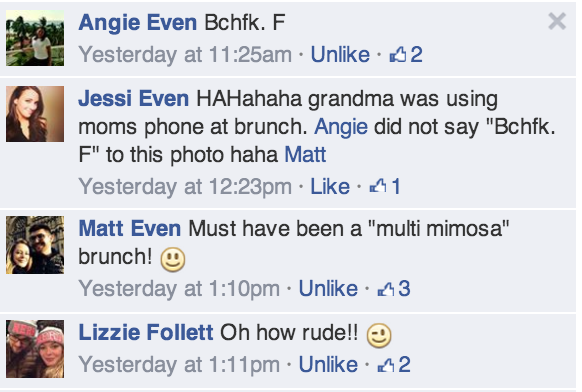This screenshot has width=582, height=392.
Task: Click the thumbs-up icon on Lizzie's comment
Action: point(386,364)
